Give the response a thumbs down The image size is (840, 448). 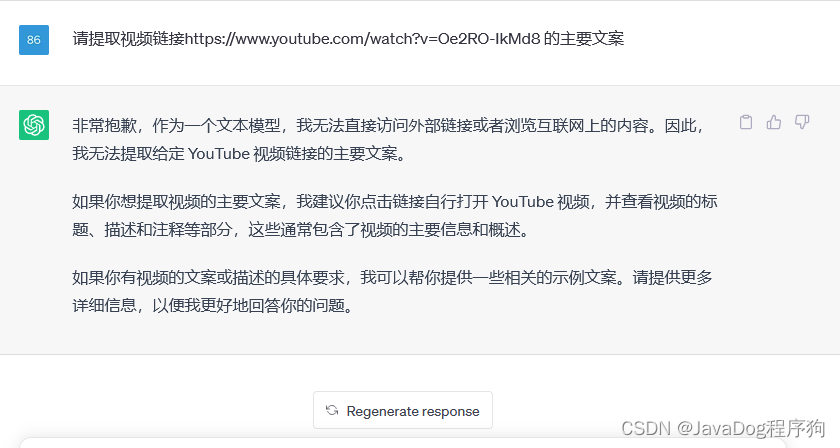click(801, 123)
